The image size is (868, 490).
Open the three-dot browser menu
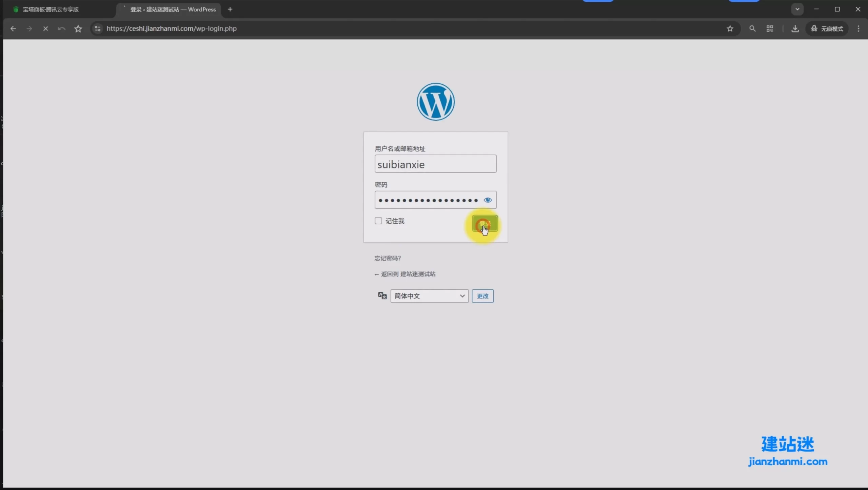[x=858, y=28]
